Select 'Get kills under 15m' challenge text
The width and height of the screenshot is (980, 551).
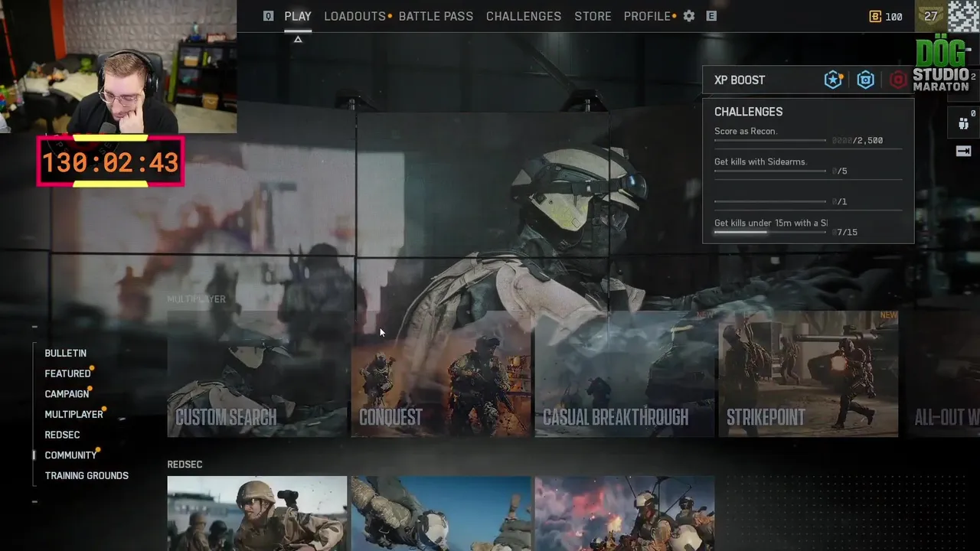pos(771,223)
